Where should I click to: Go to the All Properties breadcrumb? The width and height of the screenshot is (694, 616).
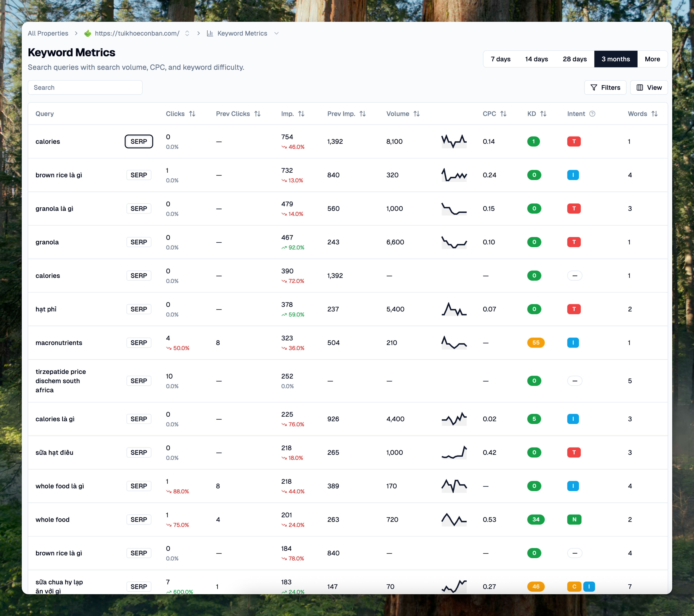tap(48, 33)
